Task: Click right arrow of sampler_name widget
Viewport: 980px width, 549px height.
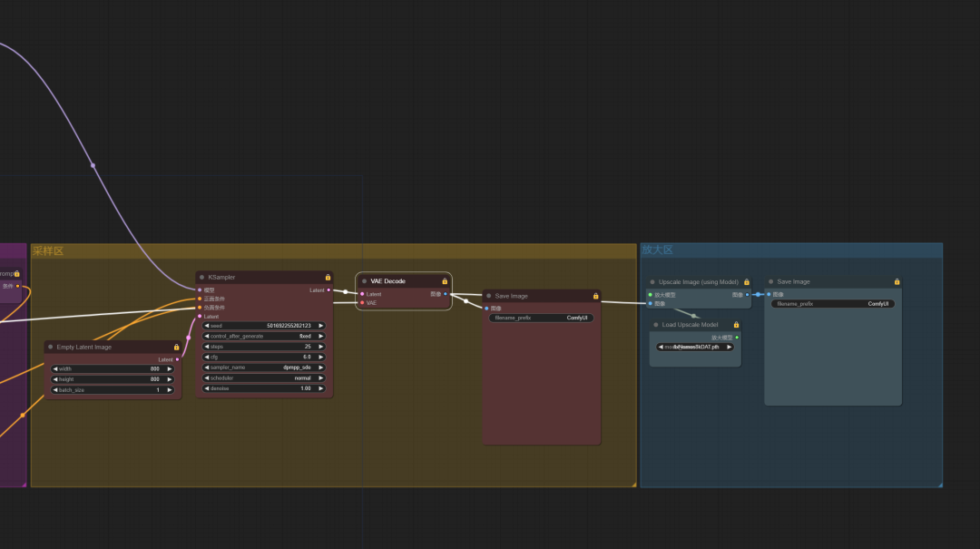Action: (320, 368)
